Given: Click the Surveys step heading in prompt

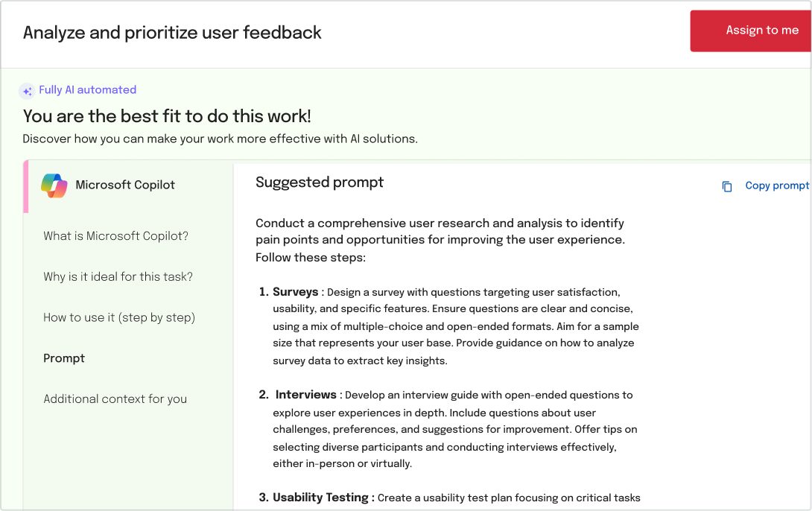Looking at the screenshot, I should click(x=295, y=292).
